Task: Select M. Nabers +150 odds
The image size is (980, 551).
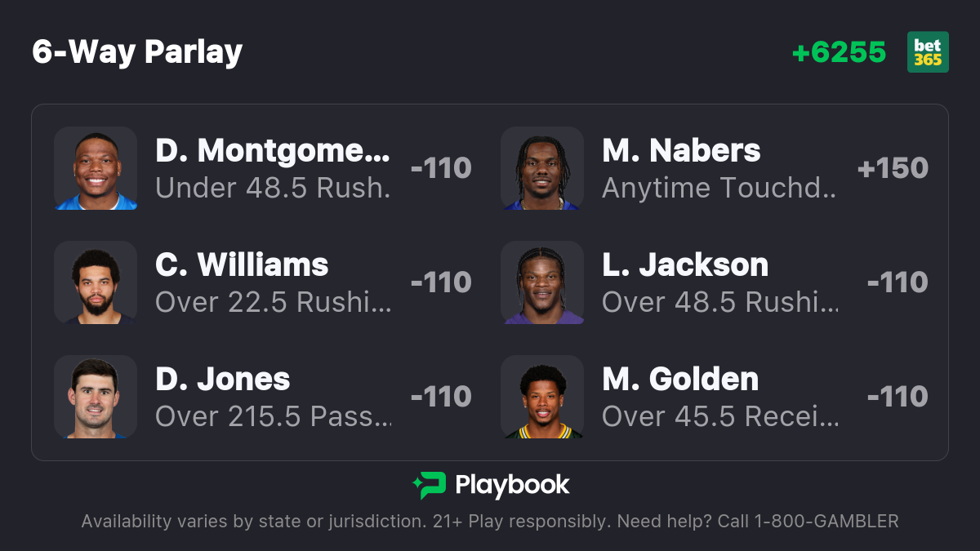Action: (893, 168)
